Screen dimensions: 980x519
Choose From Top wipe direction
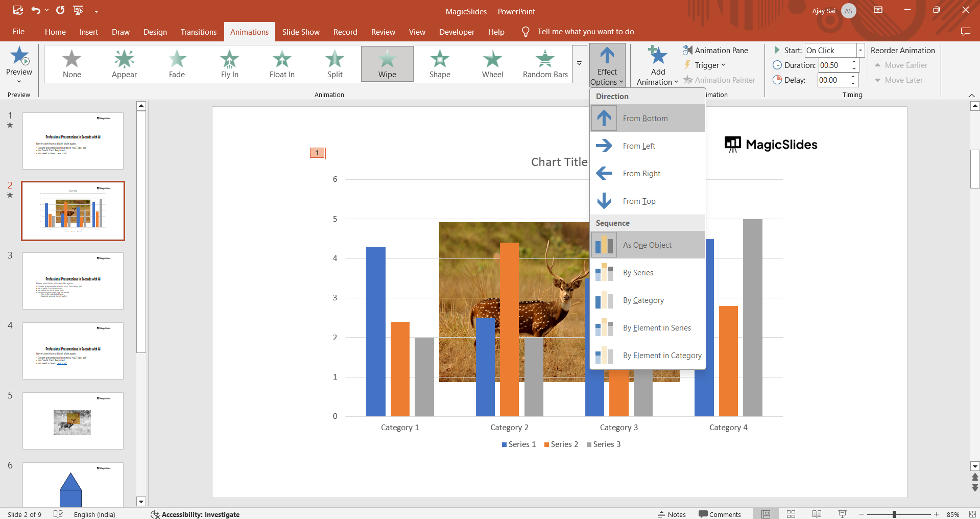pos(648,201)
